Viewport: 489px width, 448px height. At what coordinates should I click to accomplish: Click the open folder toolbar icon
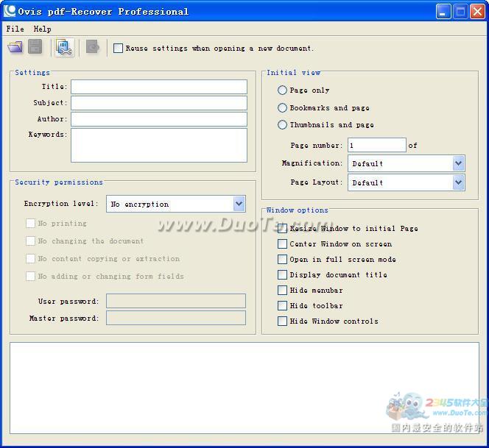15,47
